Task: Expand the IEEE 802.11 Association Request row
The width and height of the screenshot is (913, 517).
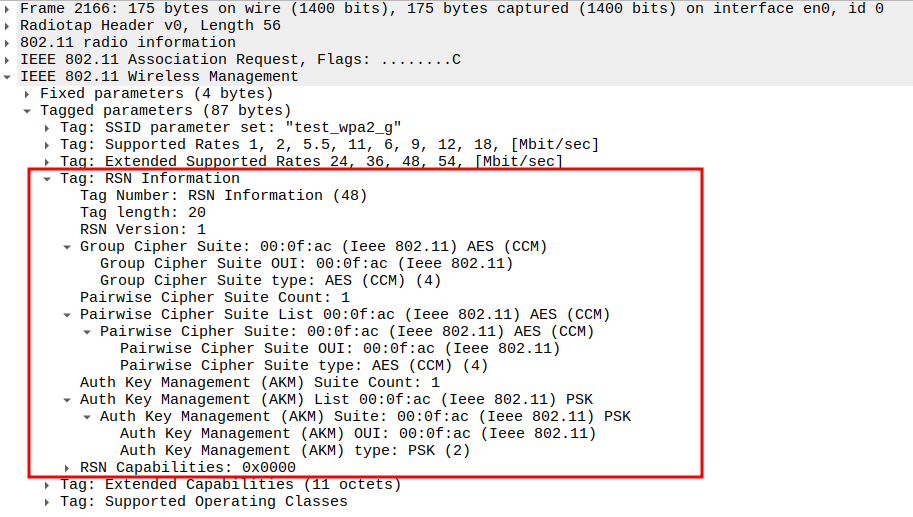Action: point(9,59)
